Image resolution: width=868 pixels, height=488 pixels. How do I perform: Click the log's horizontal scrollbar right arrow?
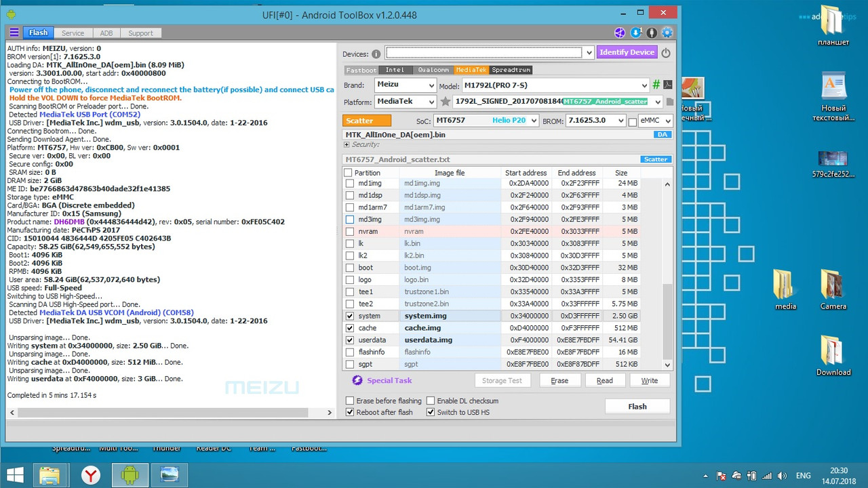click(x=330, y=412)
